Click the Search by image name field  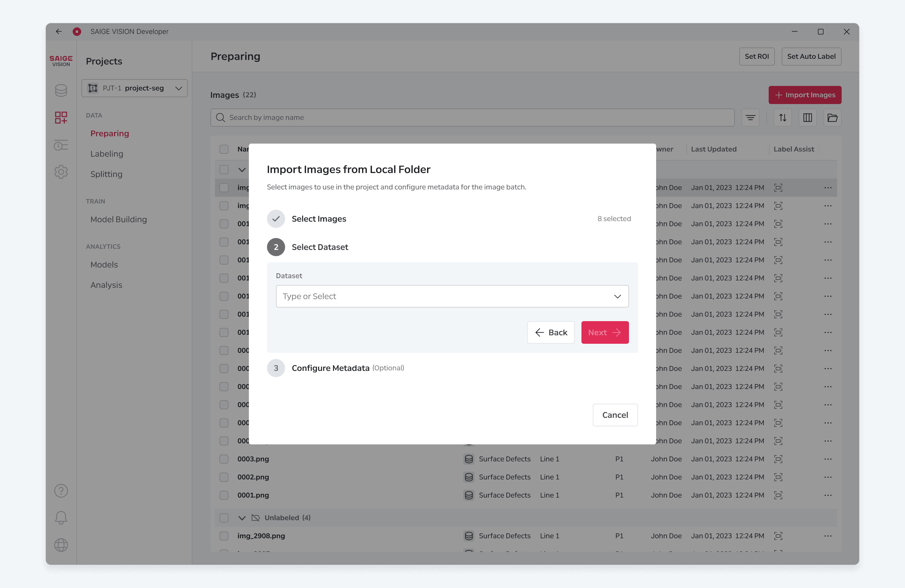pyautogui.click(x=472, y=118)
